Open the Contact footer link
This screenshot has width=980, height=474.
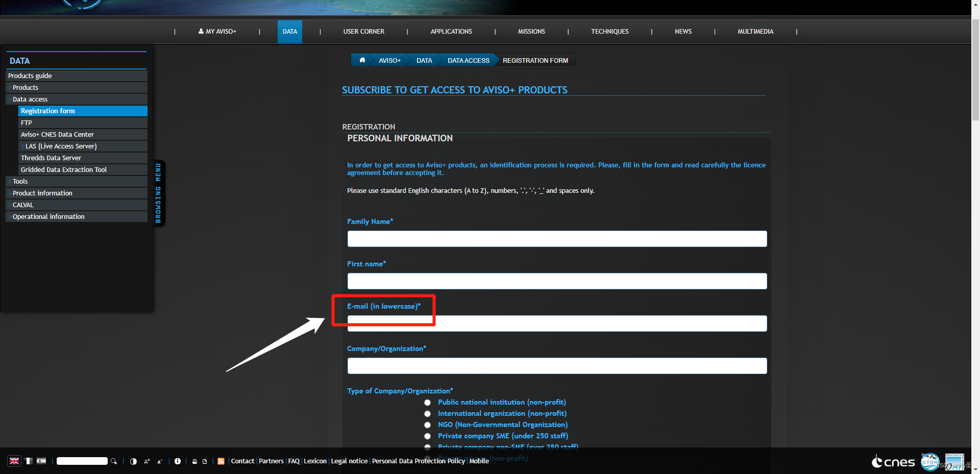coord(242,461)
